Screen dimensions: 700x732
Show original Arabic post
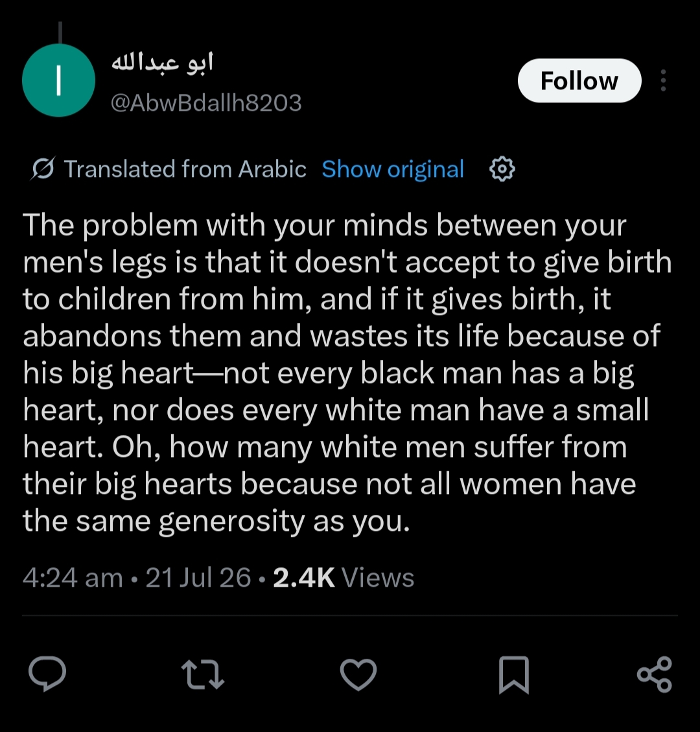[393, 169]
